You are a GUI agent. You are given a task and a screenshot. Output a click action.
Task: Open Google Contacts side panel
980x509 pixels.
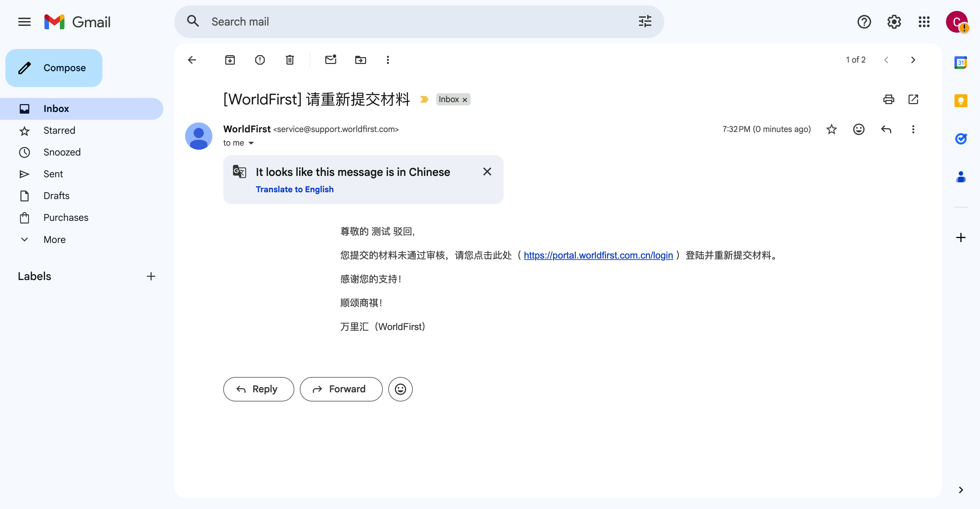[x=961, y=177]
